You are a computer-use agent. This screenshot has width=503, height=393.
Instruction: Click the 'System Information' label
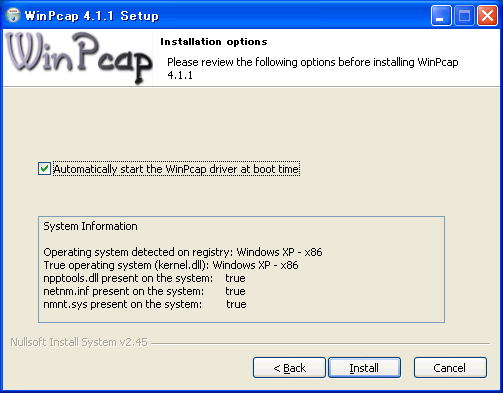pos(90,226)
